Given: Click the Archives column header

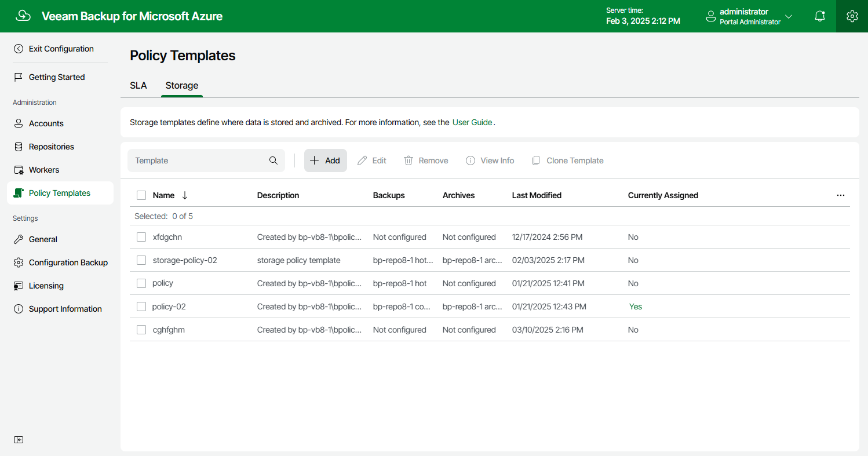Looking at the screenshot, I should pos(458,195).
